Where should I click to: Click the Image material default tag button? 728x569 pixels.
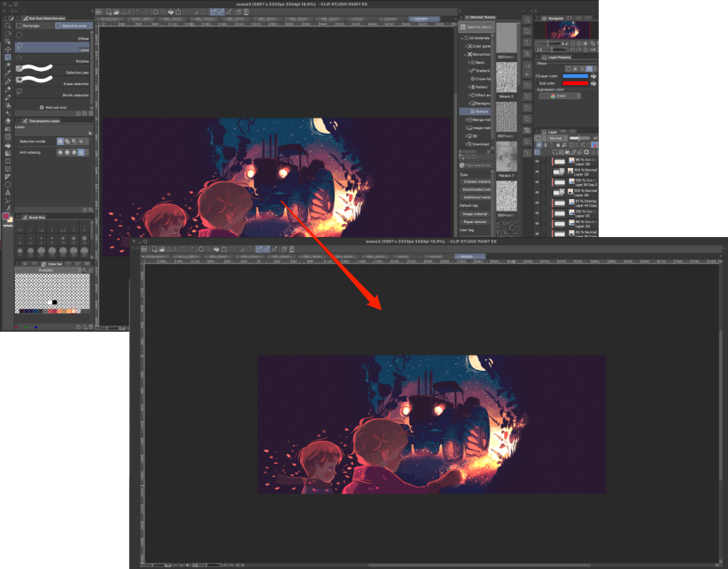[475, 214]
